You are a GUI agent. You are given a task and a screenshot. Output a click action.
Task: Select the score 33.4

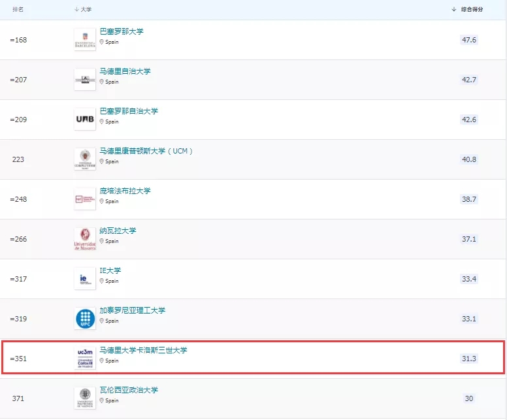coord(469,279)
